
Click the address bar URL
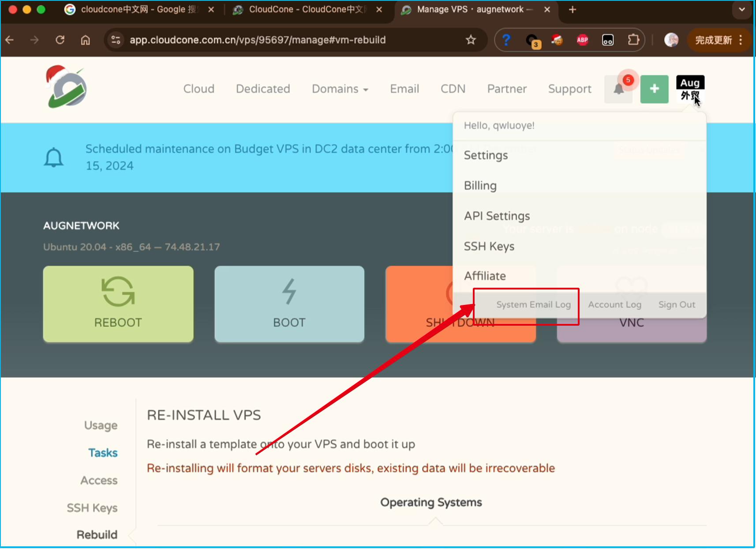point(258,40)
